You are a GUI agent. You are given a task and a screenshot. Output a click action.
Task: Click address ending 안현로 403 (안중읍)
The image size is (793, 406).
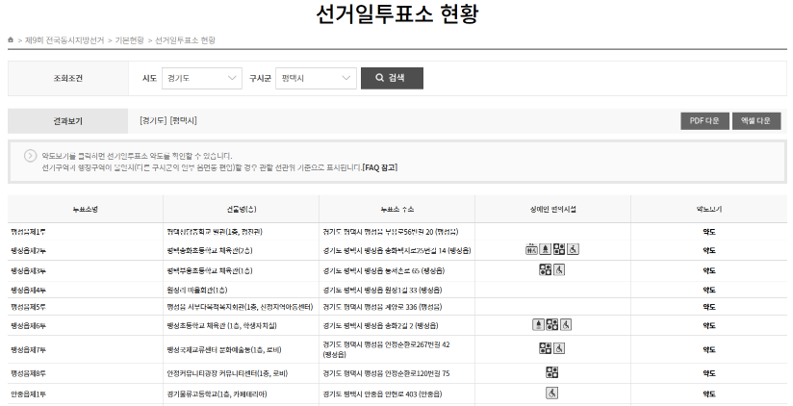[382, 394]
